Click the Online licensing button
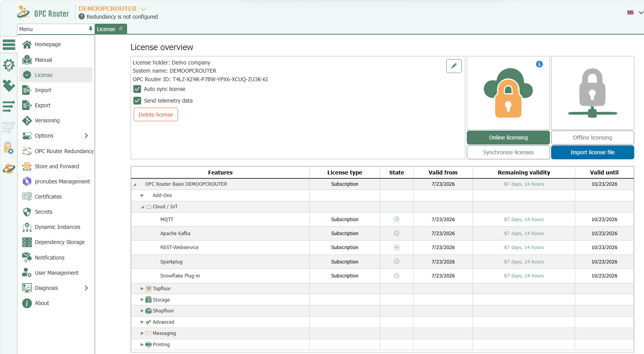 [508, 138]
